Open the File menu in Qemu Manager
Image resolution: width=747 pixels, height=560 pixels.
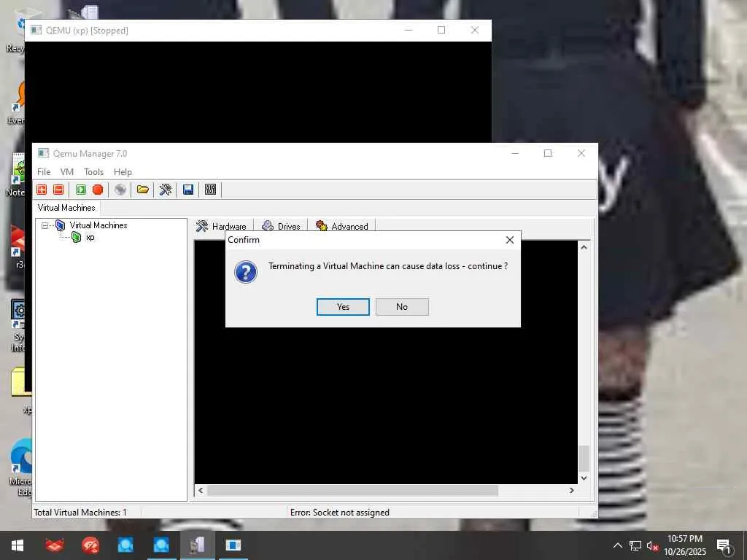coord(44,172)
